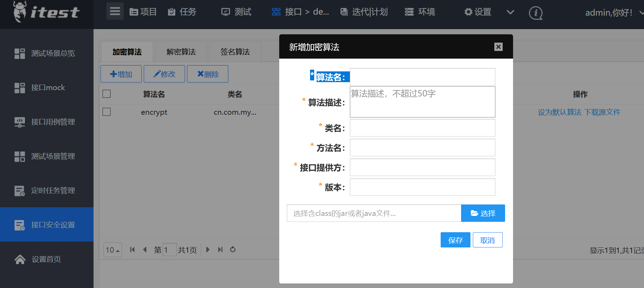Toggle the select-all checkbox in table header
This screenshot has height=288, width=644.
(107, 94)
